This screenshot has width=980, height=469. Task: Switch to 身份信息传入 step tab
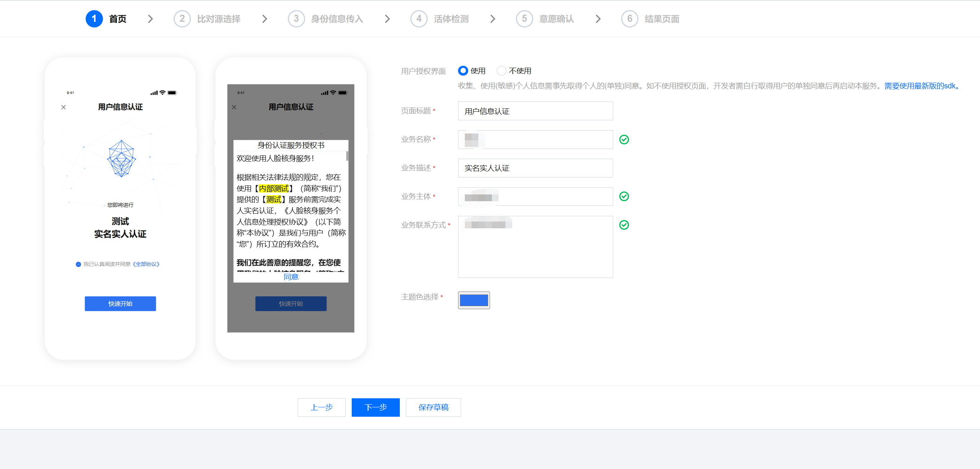(x=337, y=19)
